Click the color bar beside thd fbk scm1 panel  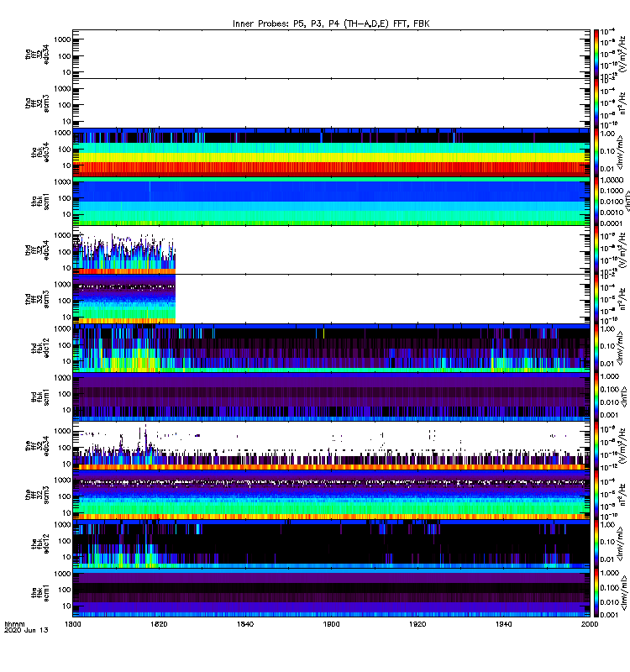pos(596,396)
